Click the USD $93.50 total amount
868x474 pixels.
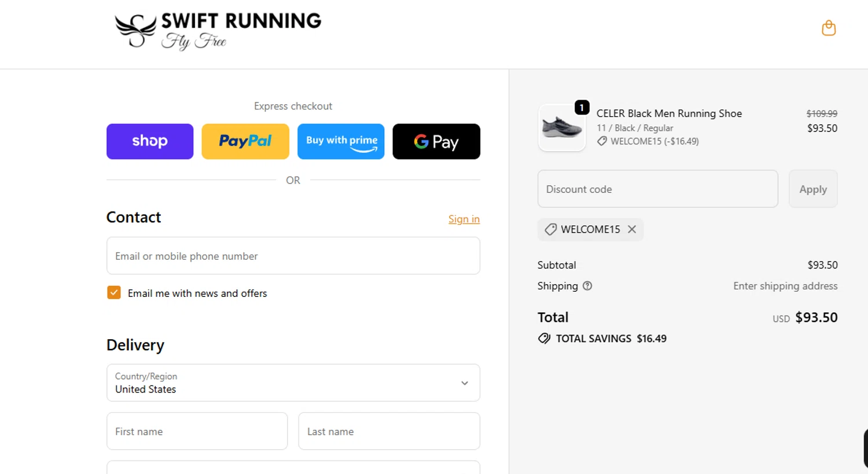[805, 318]
